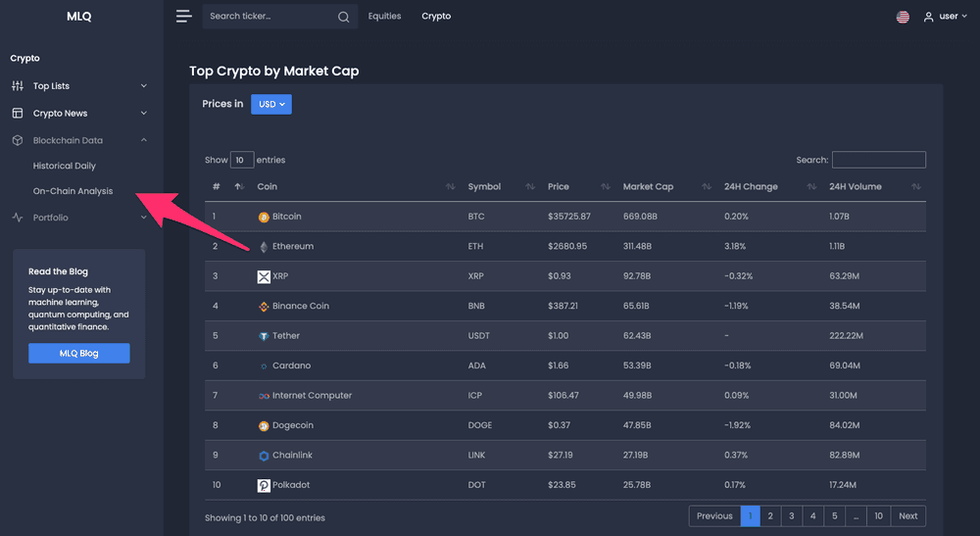Click the Ethereum coin logo
Screen dimensions: 980x536
tap(264, 247)
